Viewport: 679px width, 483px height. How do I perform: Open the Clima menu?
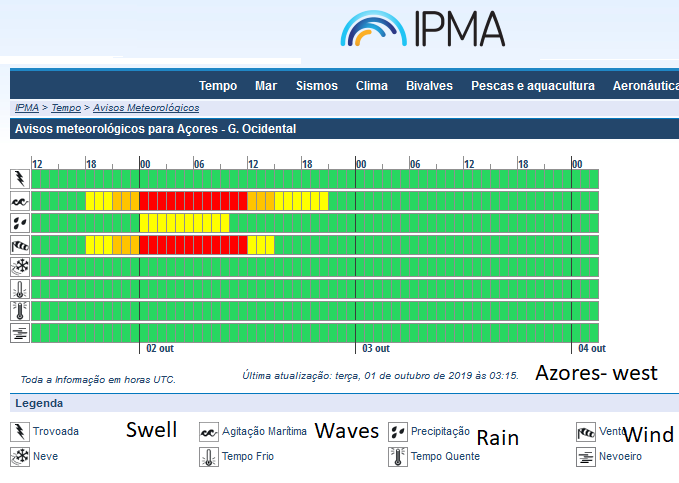tap(372, 86)
